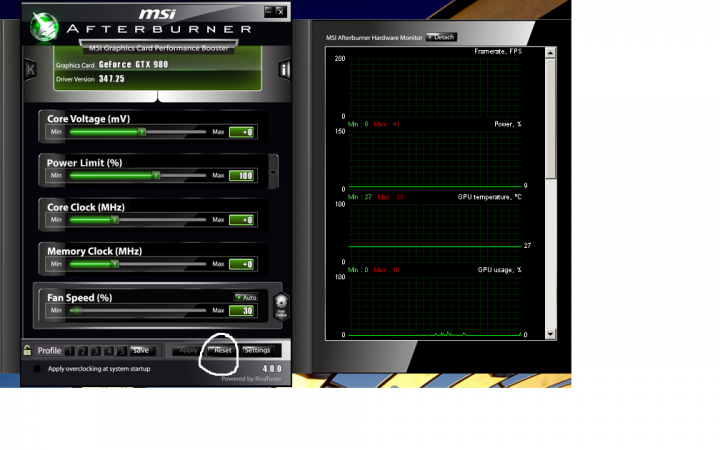This screenshot has height=450, width=720.
Task: Click the Framerate, FPS graph label
Action: pyautogui.click(x=498, y=51)
